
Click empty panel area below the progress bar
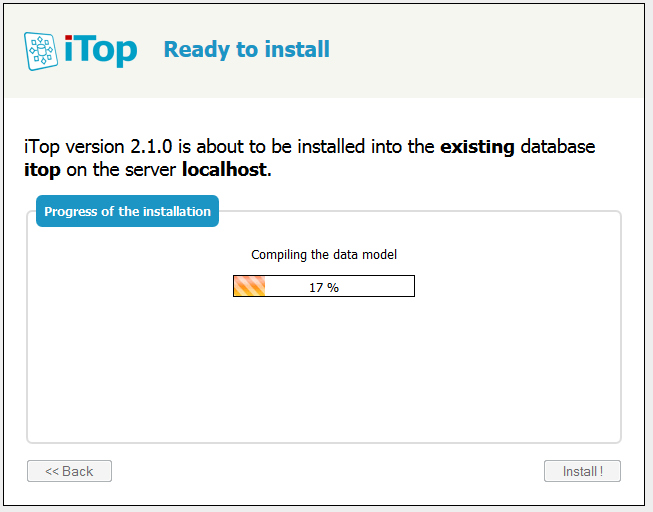(324, 370)
